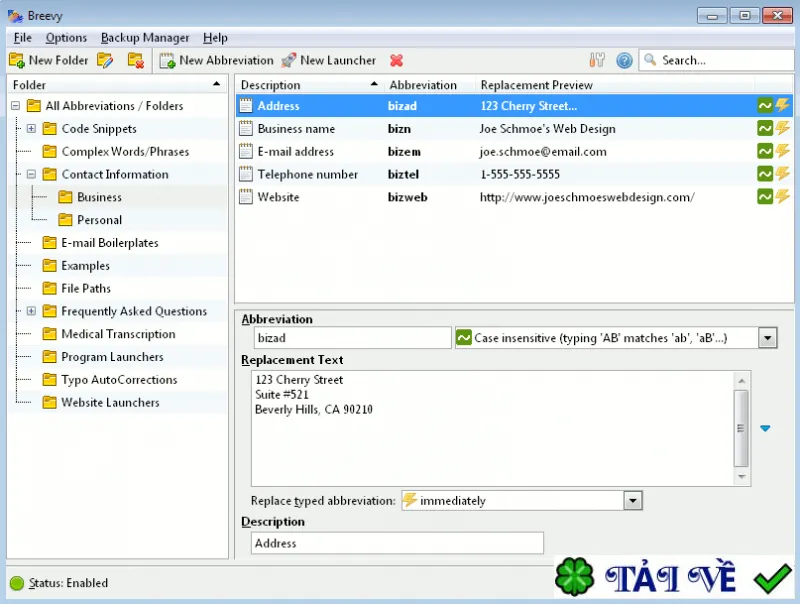The height and width of the screenshot is (604, 800).
Task: Open the Case insensitive dropdown
Action: [x=767, y=338]
